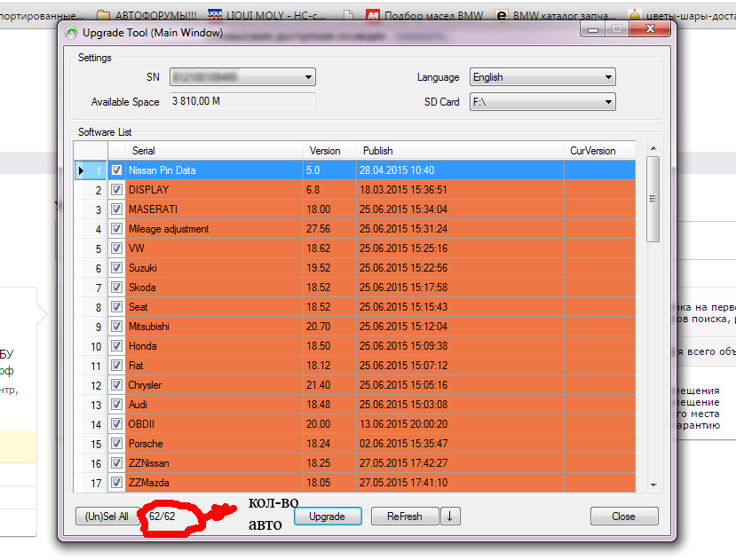Click the scrollbar up arrow
The height and width of the screenshot is (560, 736).
[653, 148]
